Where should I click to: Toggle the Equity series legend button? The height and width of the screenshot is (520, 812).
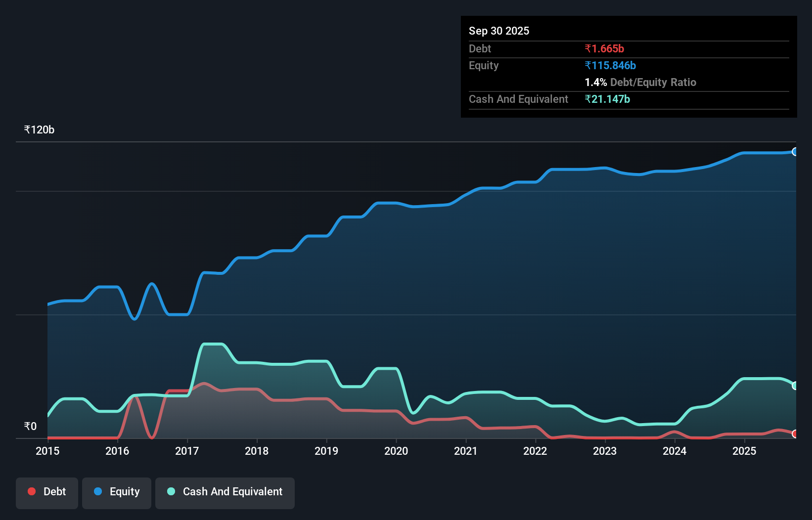click(117, 492)
